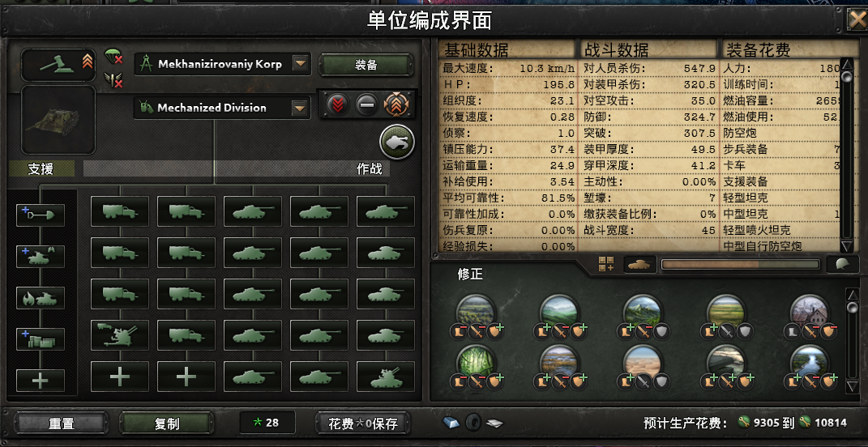This screenshot has width=868, height=447.
Task: Click the anti-aircraft battalion in combat grid
Action: point(120,334)
